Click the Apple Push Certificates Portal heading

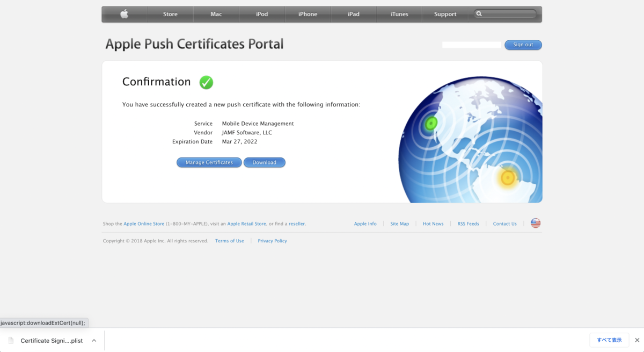point(194,44)
